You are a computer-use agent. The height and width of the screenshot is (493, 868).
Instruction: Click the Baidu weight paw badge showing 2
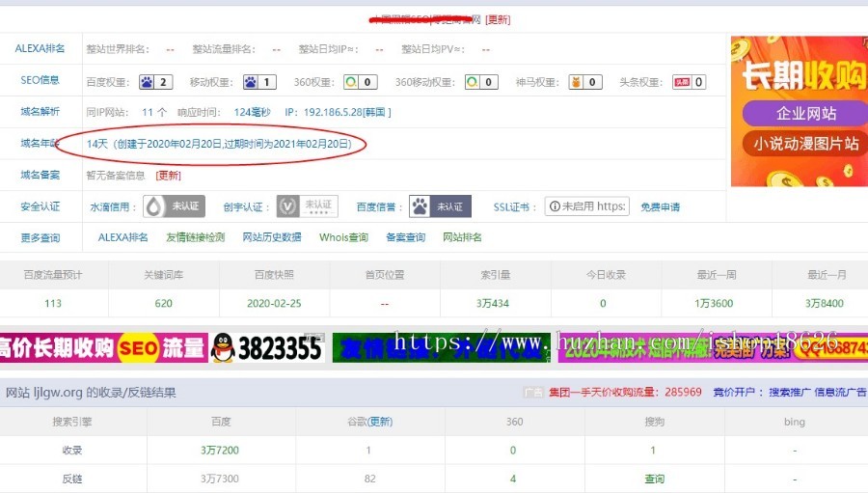tap(155, 82)
